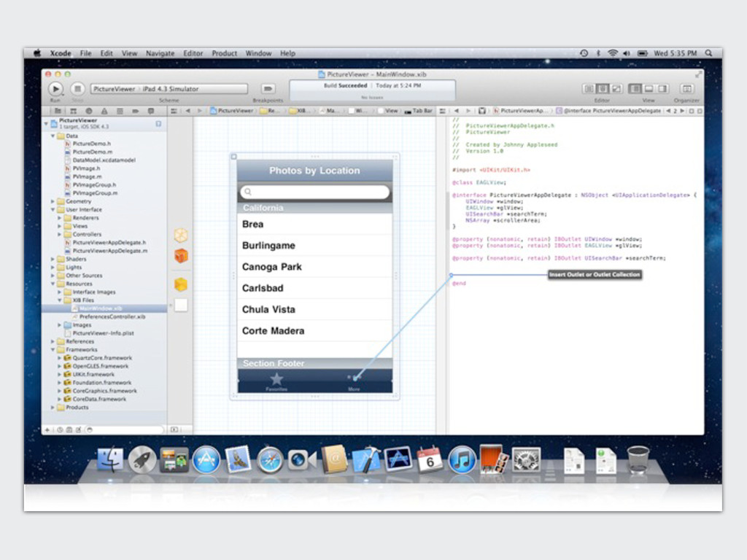Show the Symbol navigator
The height and width of the screenshot is (560, 747).
pos(74,111)
